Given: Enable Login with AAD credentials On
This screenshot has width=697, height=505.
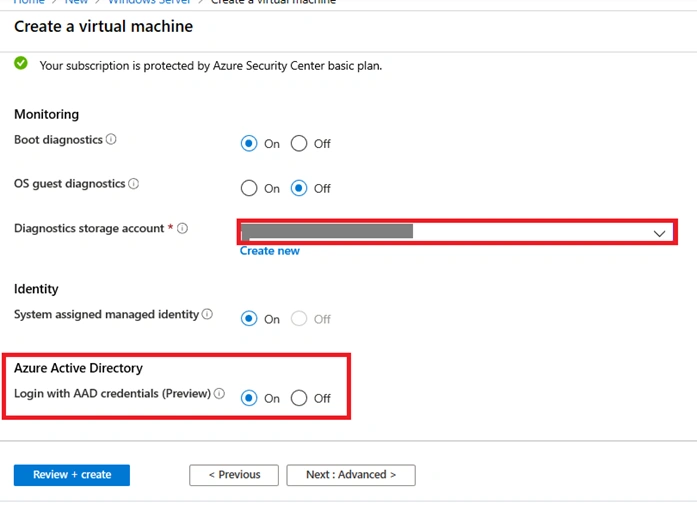Looking at the screenshot, I should (x=249, y=398).
